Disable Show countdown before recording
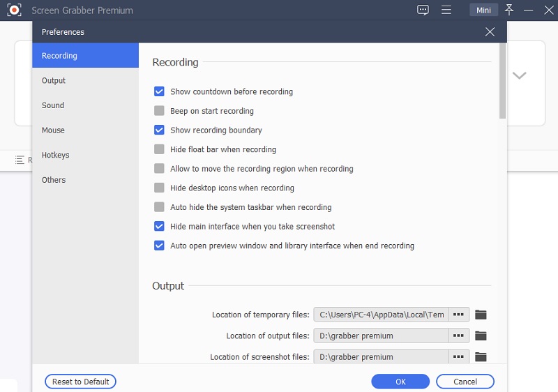The height and width of the screenshot is (392, 558). pyautogui.click(x=159, y=91)
